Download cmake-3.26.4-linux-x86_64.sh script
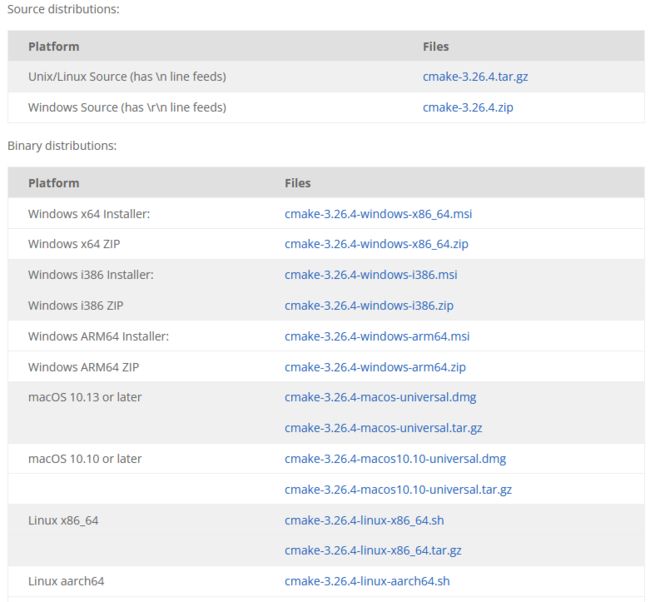Viewport: 650px width, 602px height. pos(364,521)
